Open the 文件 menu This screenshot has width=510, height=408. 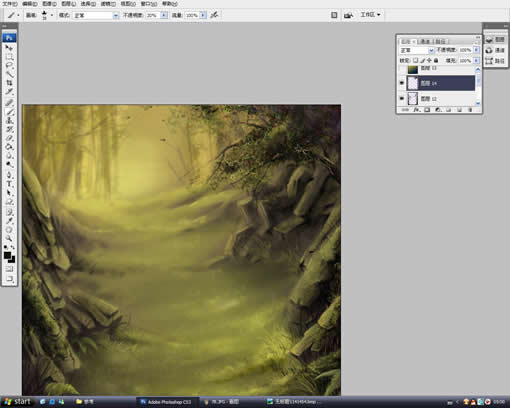click(10, 4)
